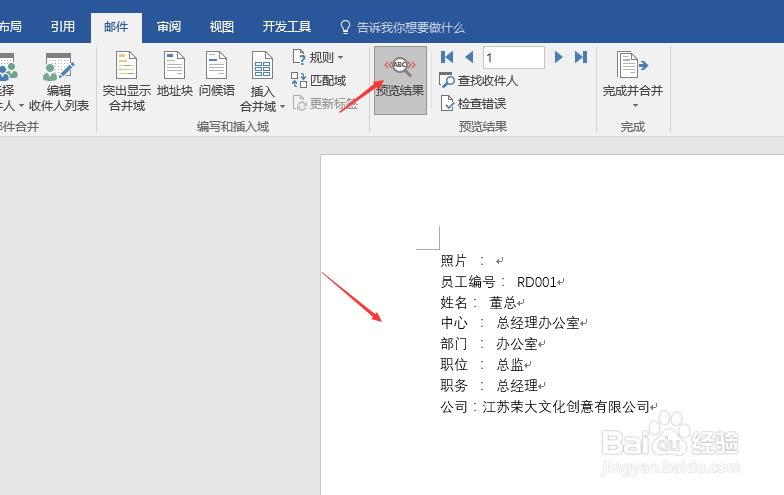This screenshot has width=784, height=495.
Task: Click the greyed Update Labels button
Action: click(x=325, y=104)
